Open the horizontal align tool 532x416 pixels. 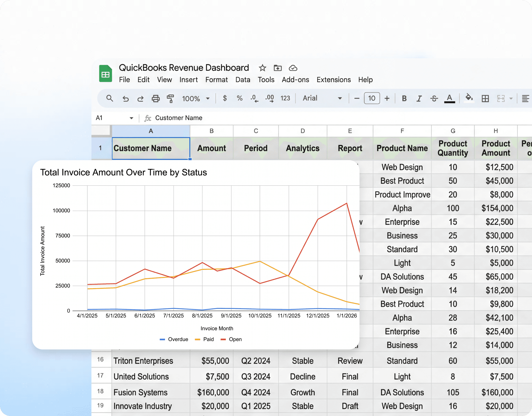526,99
